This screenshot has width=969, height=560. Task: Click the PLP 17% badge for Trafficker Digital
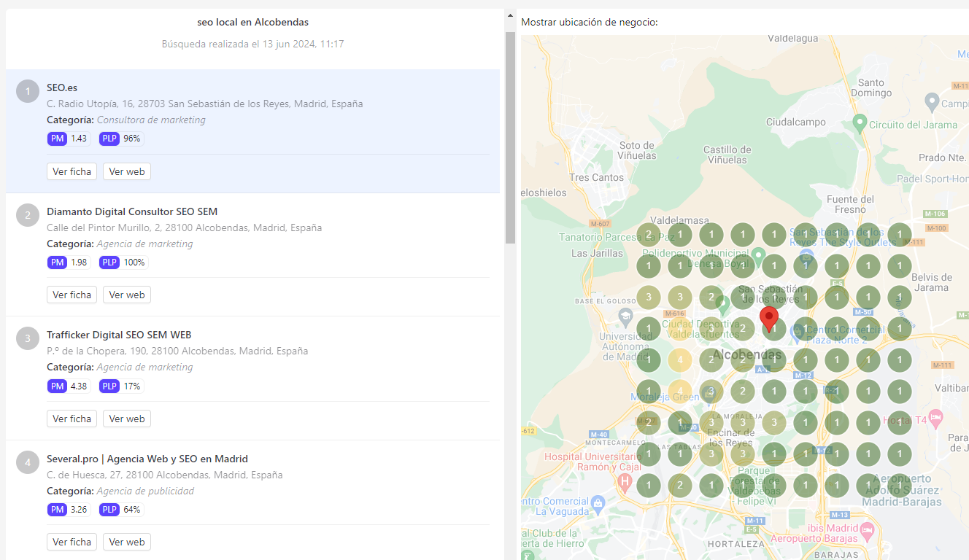[120, 386]
